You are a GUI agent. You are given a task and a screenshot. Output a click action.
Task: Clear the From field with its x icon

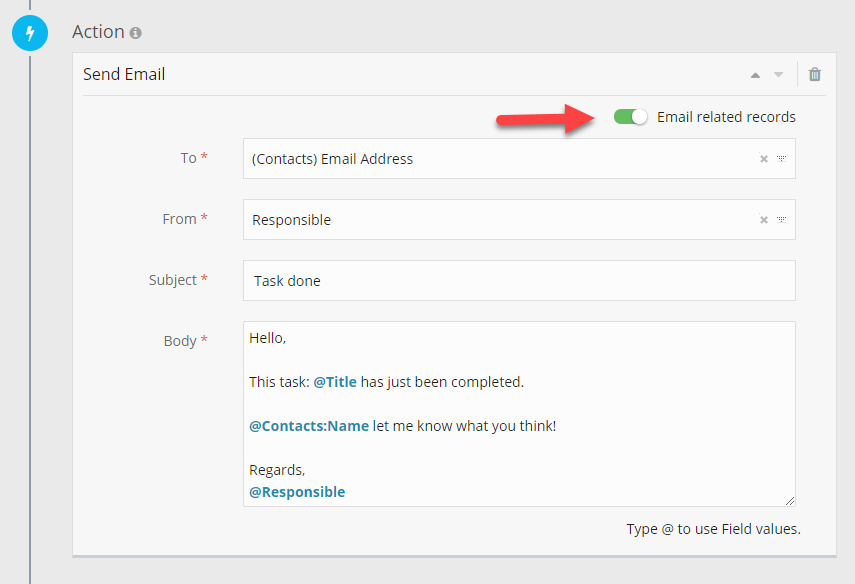tap(763, 220)
